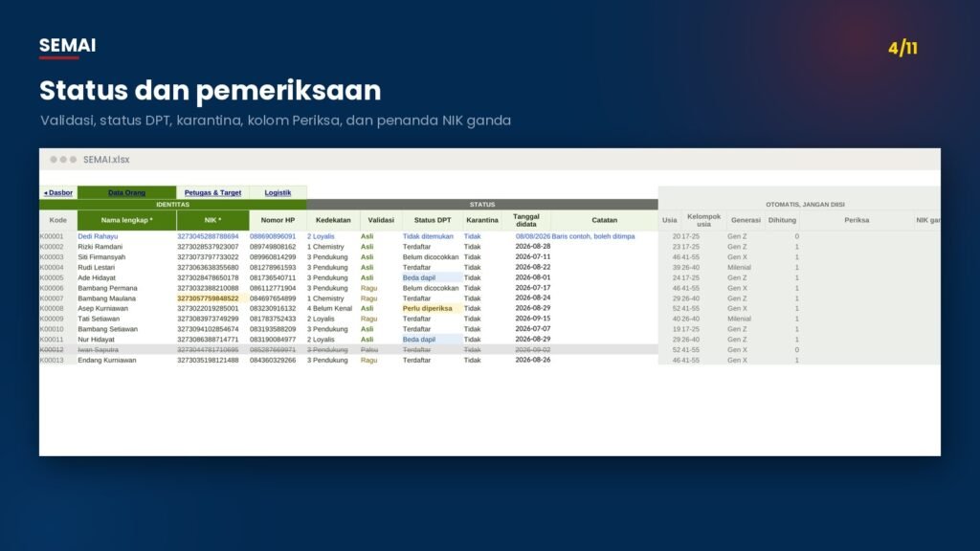
Task: Click the STATUS group header
Action: coord(482,205)
